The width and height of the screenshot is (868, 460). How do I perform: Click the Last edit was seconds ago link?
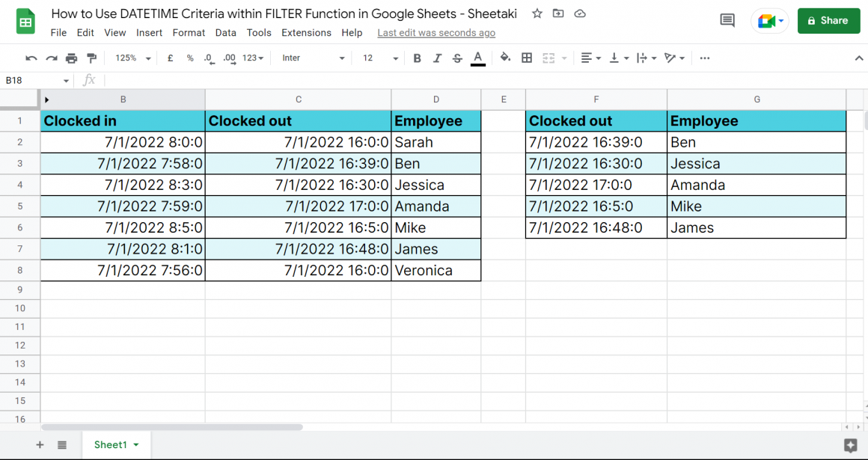(x=435, y=33)
